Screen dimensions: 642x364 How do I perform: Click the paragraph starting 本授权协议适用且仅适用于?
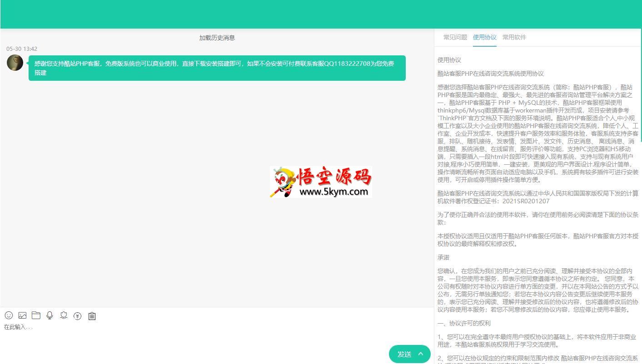pyautogui.click(x=537, y=240)
